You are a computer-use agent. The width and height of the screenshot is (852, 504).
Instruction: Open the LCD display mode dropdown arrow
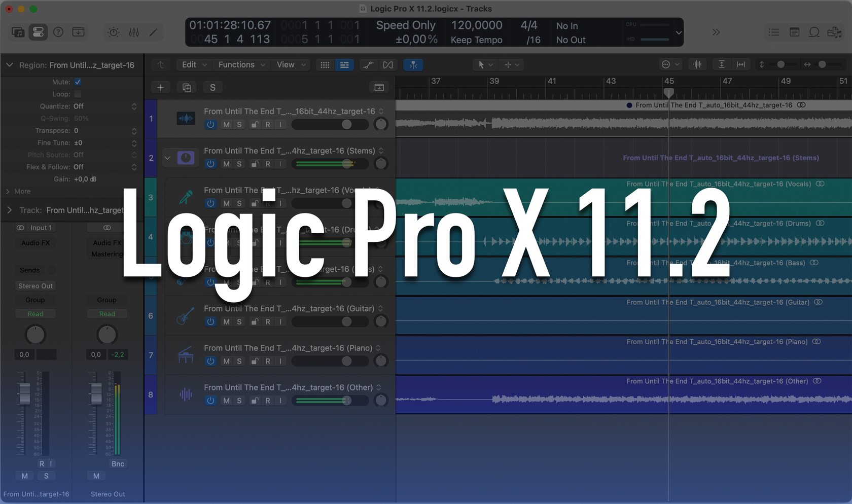[679, 33]
